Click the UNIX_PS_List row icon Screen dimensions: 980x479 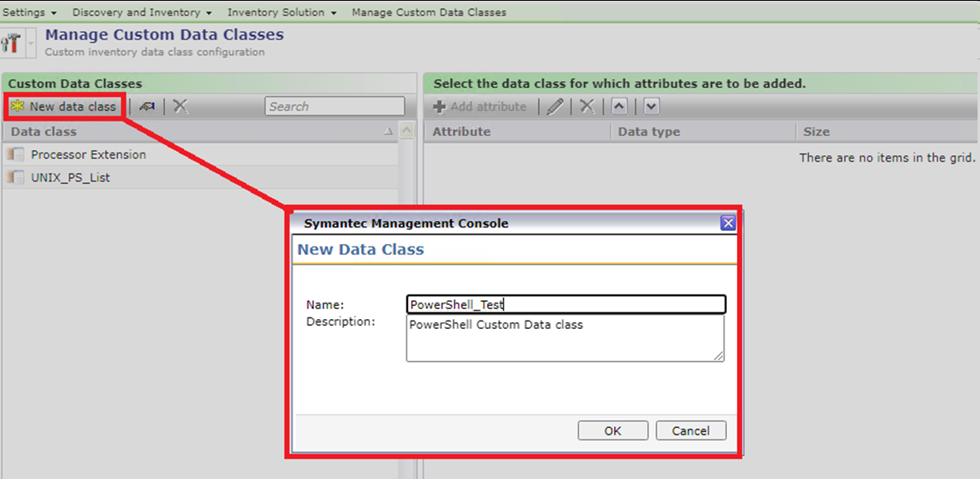coord(16,177)
